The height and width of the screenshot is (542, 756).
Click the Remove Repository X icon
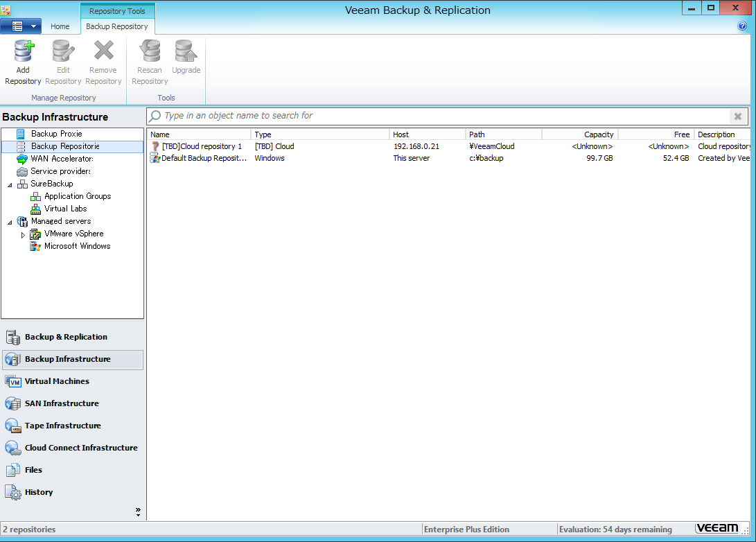pos(104,51)
